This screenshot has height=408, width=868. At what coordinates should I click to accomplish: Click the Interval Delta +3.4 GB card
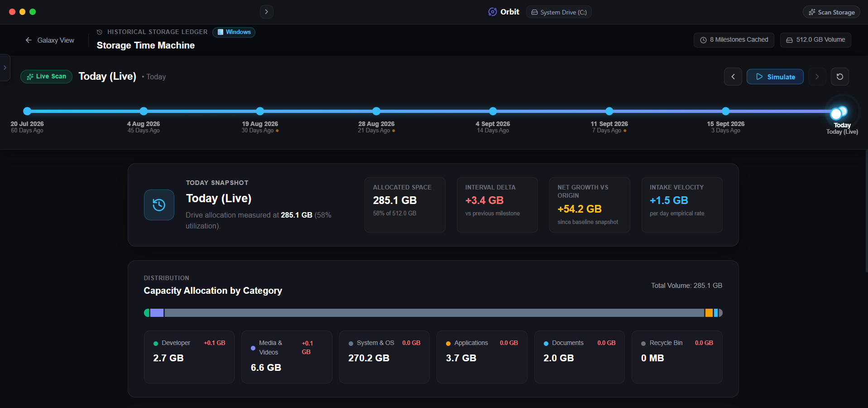(497, 205)
